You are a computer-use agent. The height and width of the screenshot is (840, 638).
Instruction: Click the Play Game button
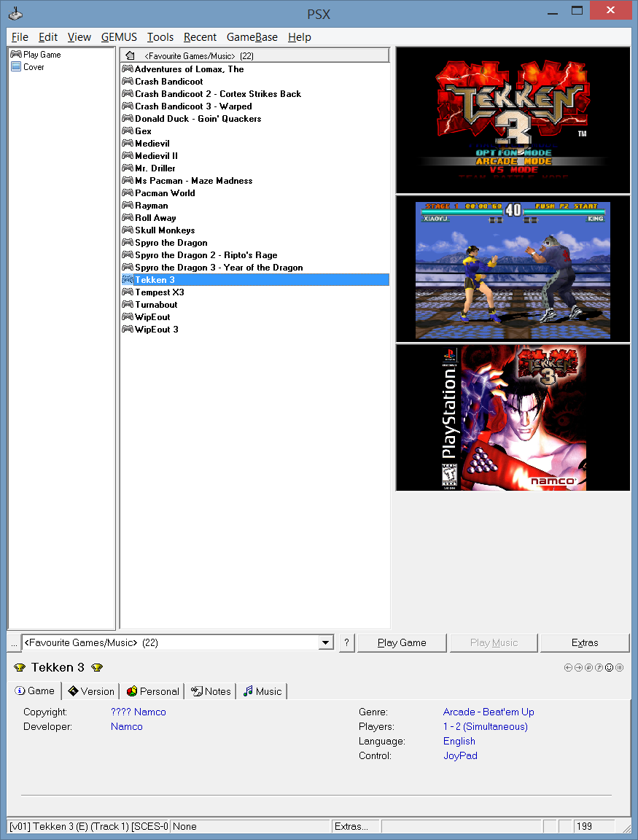(x=402, y=642)
